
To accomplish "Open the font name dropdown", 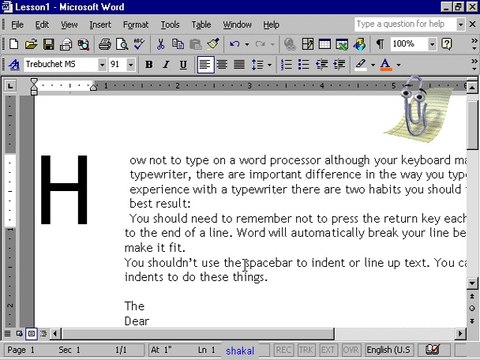I will [x=102, y=64].
